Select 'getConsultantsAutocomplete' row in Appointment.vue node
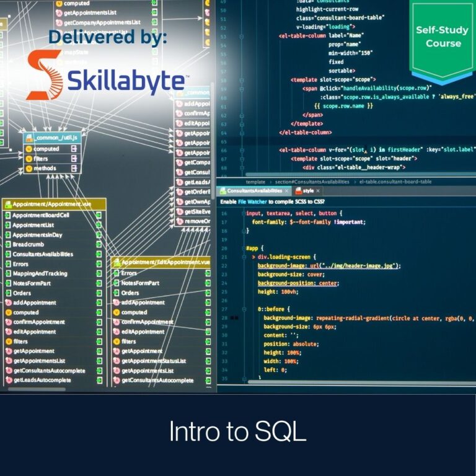Viewport: 476px width, 476px height. tap(54, 371)
